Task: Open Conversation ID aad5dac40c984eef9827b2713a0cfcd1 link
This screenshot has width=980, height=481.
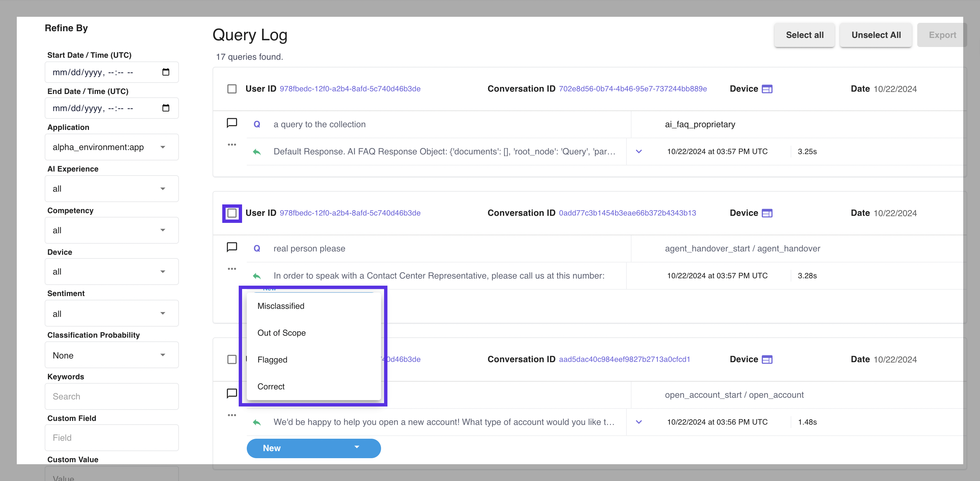Action: pos(624,359)
